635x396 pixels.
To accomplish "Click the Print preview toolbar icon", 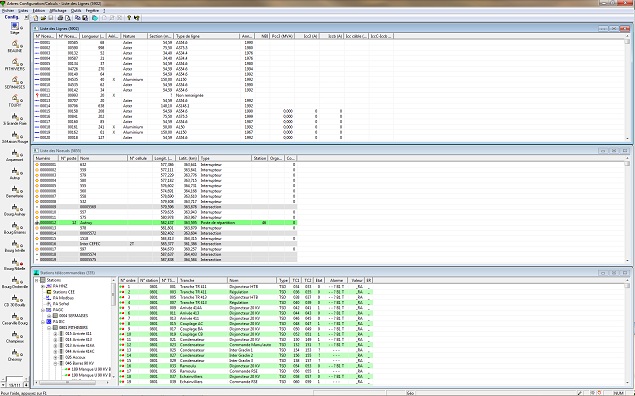I will point(68,18).
